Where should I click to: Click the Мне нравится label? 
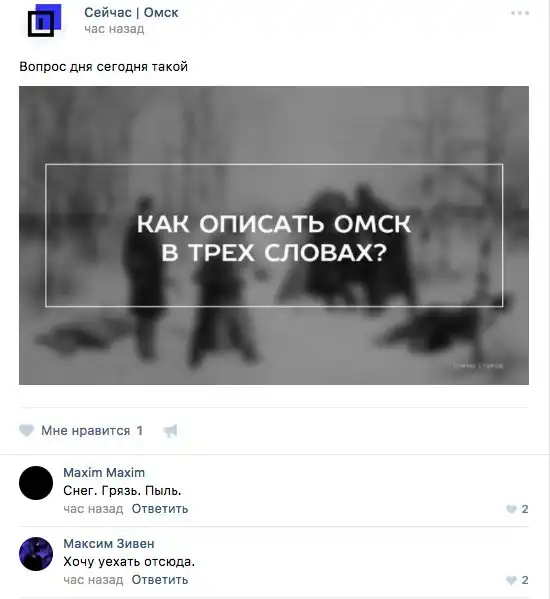86,431
